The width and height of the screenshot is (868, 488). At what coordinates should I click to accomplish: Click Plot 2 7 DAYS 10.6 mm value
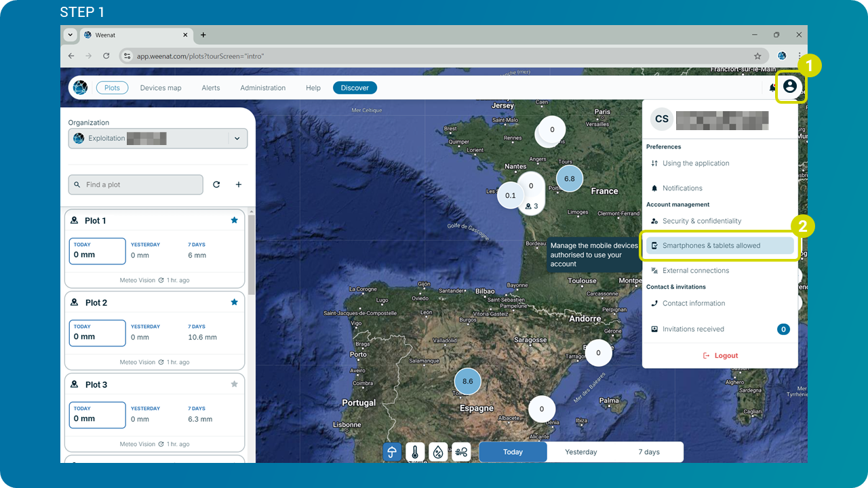point(203,338)
